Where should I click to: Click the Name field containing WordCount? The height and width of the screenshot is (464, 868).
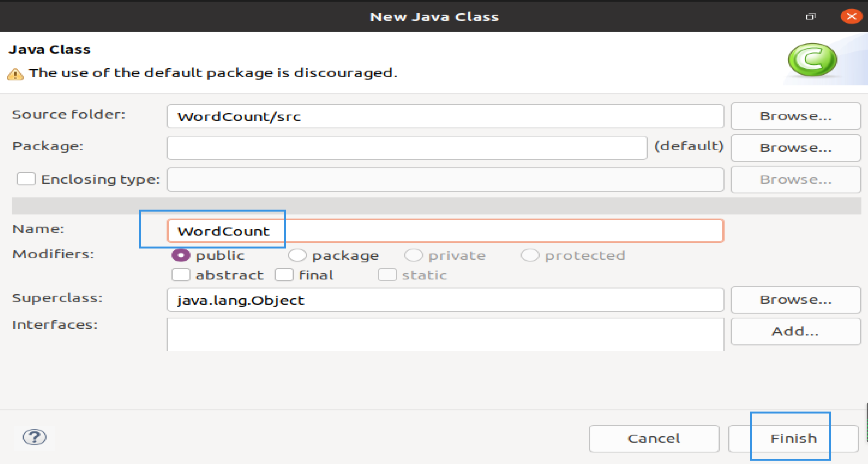445,231
